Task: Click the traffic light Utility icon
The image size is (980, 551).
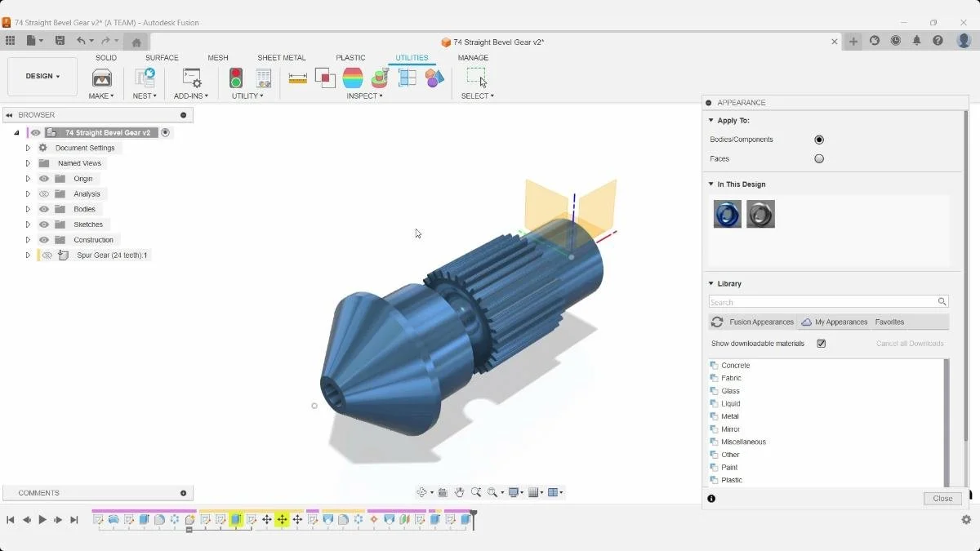Action: coord(236,78)
